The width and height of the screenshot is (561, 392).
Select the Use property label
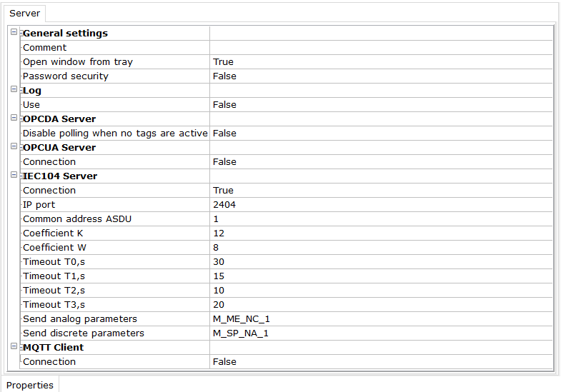[x=31, y=105]
